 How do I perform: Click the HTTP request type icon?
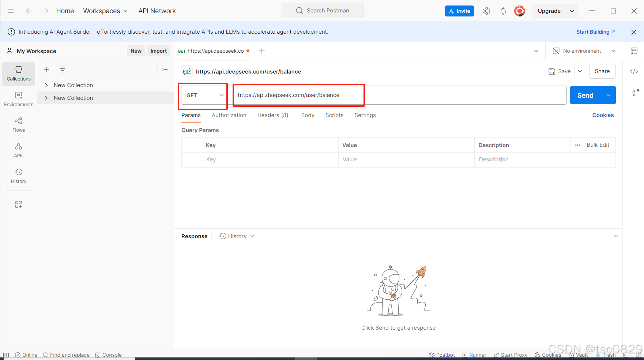187,71
